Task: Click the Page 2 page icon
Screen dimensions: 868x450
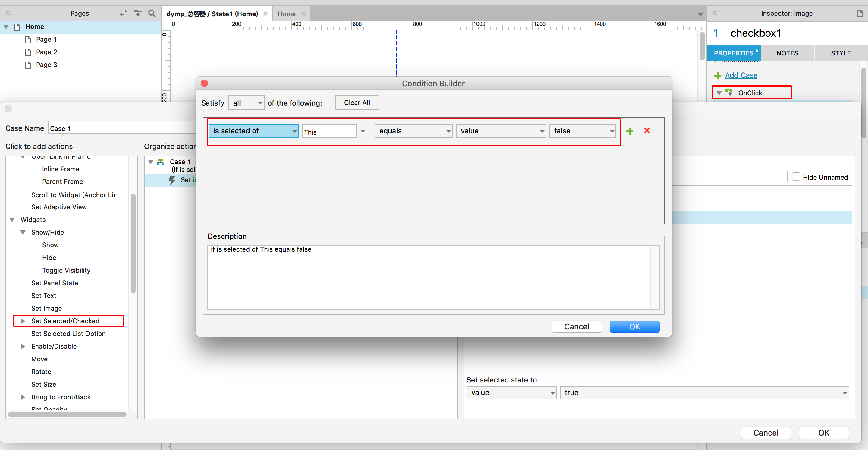Action: coord(28,52)
